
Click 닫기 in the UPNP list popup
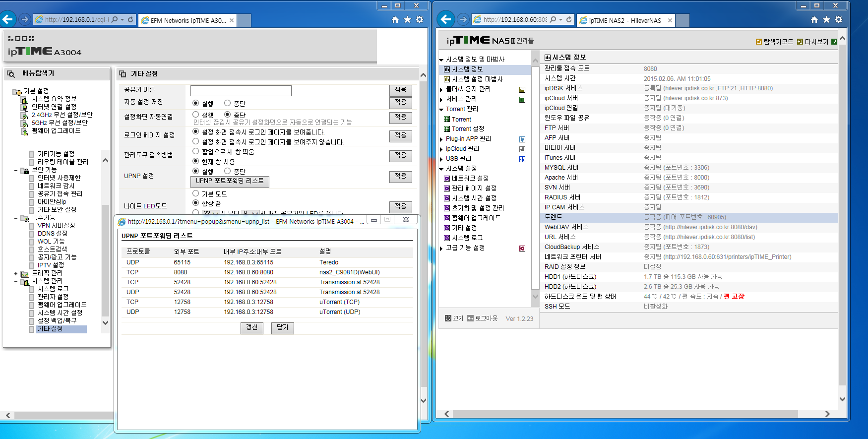282,328
